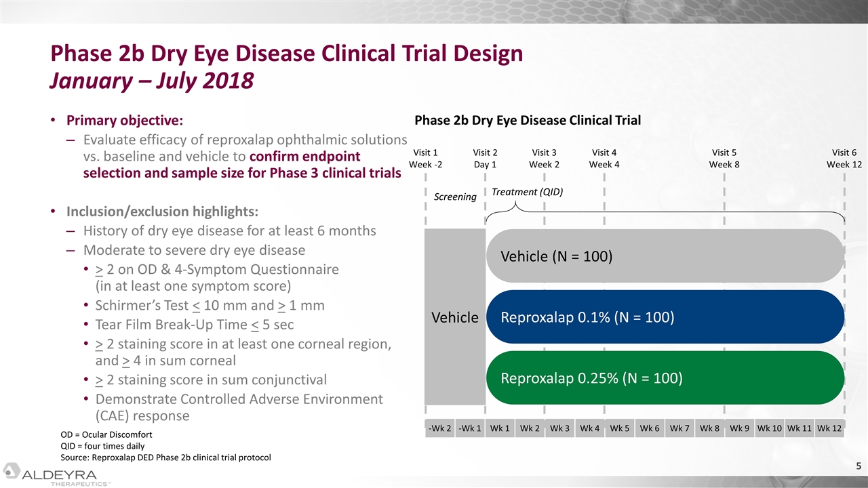The image size is (868, 488).
Task: Click the 'OD = Ocular Discomfort' footnote
Action: (x=106, y=434)
